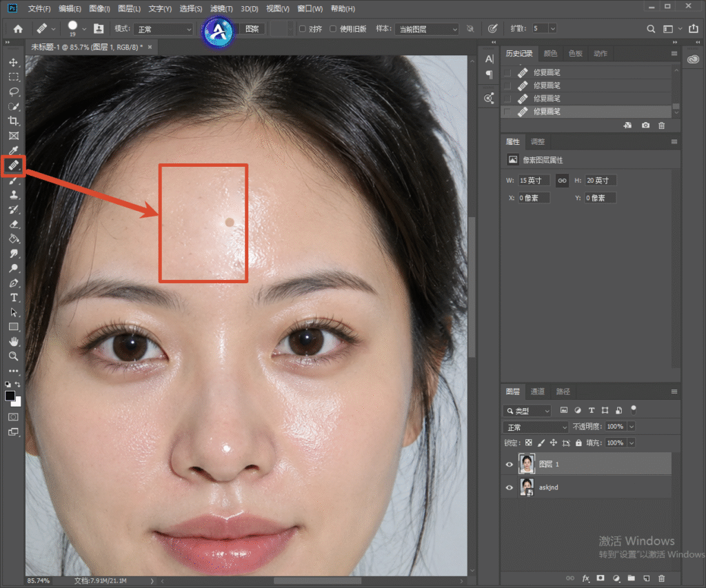Switch to the 通道 tab

coord(538,392)
